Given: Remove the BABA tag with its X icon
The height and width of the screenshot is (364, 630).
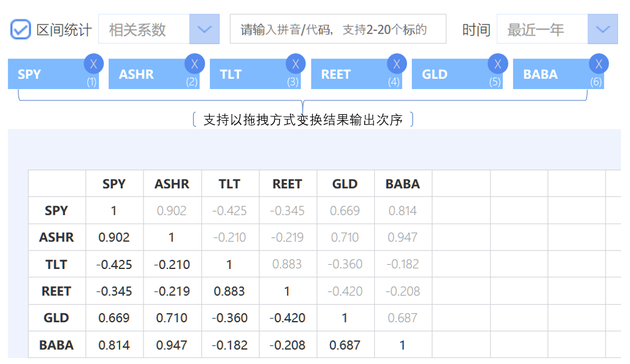Looking at the screenshot, I should click(599, 64).
